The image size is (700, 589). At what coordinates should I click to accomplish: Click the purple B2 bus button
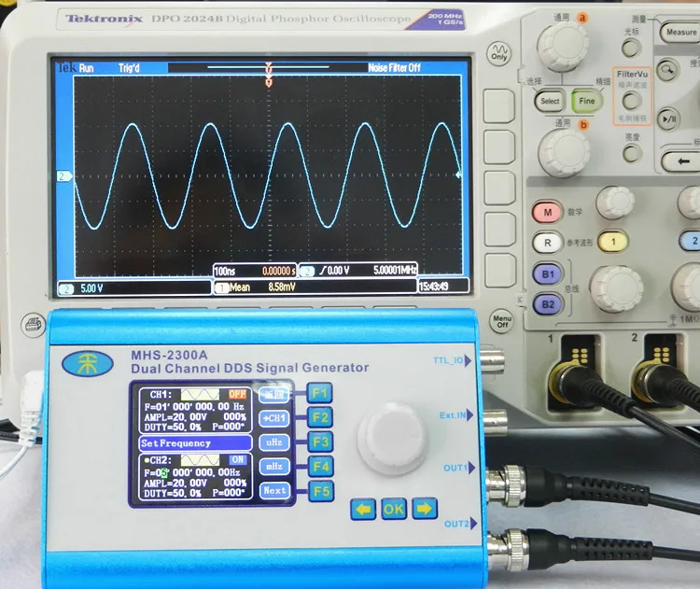point(548,304)
